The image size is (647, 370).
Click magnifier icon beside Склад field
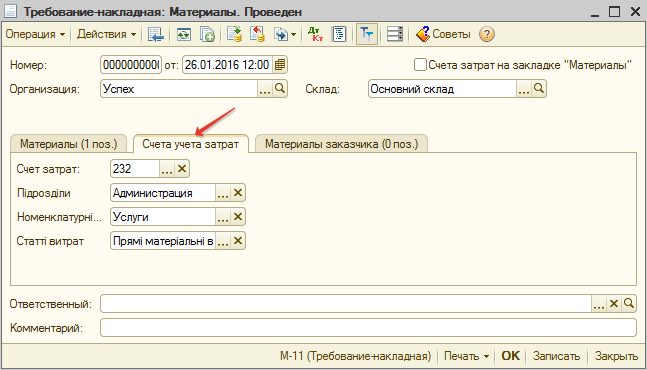click(539, 89)
